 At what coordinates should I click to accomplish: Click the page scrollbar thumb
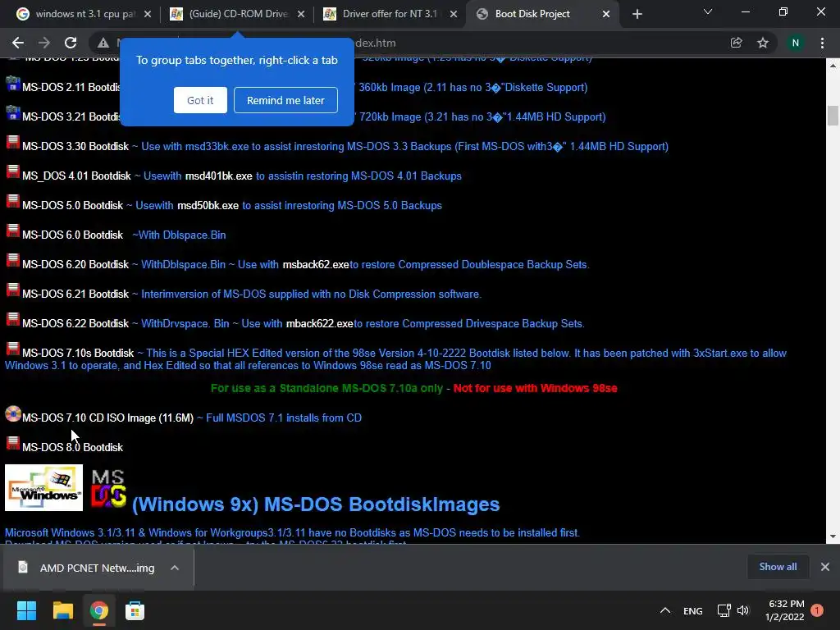coord(833,116)
